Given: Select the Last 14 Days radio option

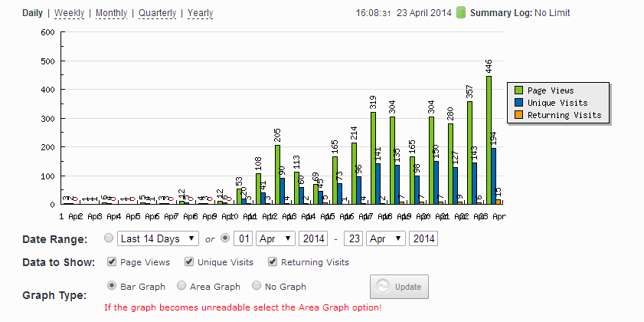Looking at the screenshot, I should click(x=109, y=238).
